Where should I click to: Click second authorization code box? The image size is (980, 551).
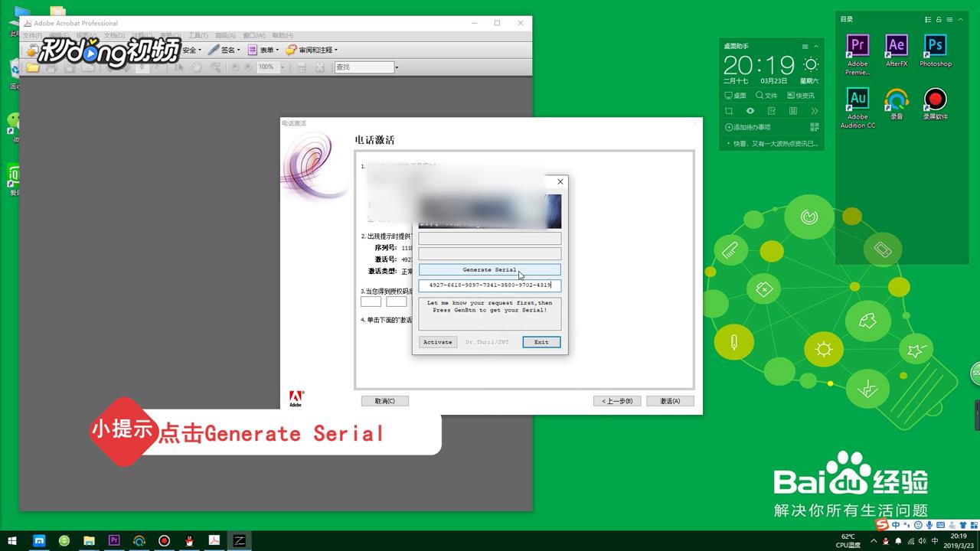click(397, 302)
